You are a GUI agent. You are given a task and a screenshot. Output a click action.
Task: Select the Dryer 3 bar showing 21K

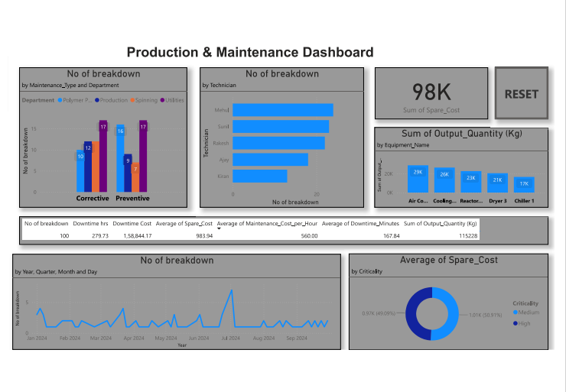pos(497,183)
